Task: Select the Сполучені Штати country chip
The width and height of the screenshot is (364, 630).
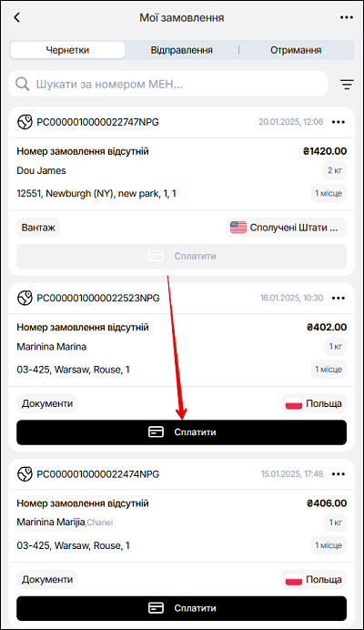Action: (286, 228)
